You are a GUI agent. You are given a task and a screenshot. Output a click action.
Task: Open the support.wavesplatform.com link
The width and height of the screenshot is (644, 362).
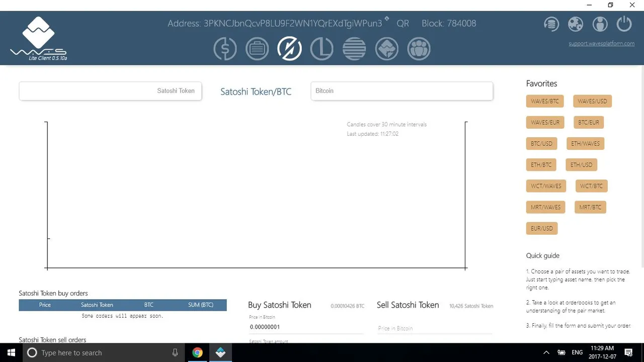point(602,44)
